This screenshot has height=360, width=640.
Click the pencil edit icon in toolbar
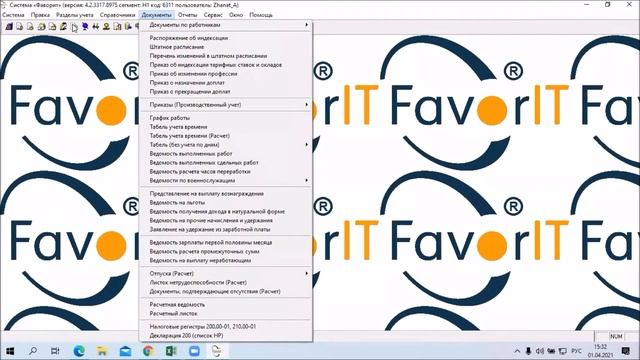tap(63, 27)
